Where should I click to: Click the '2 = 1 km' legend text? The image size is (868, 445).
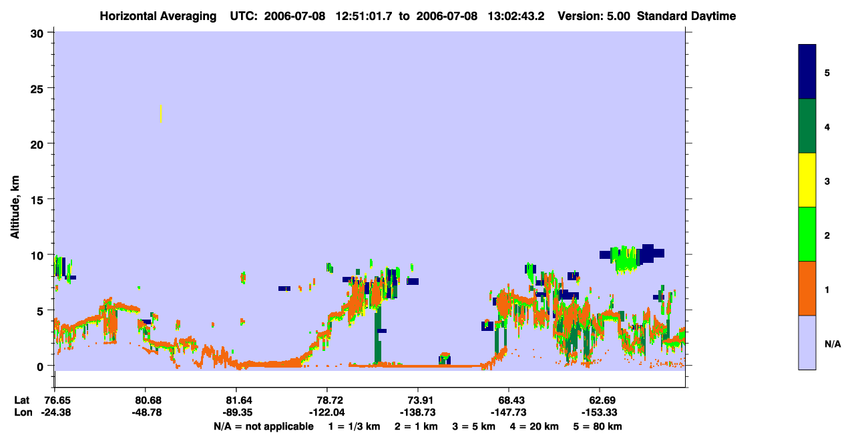coord(416,426)
